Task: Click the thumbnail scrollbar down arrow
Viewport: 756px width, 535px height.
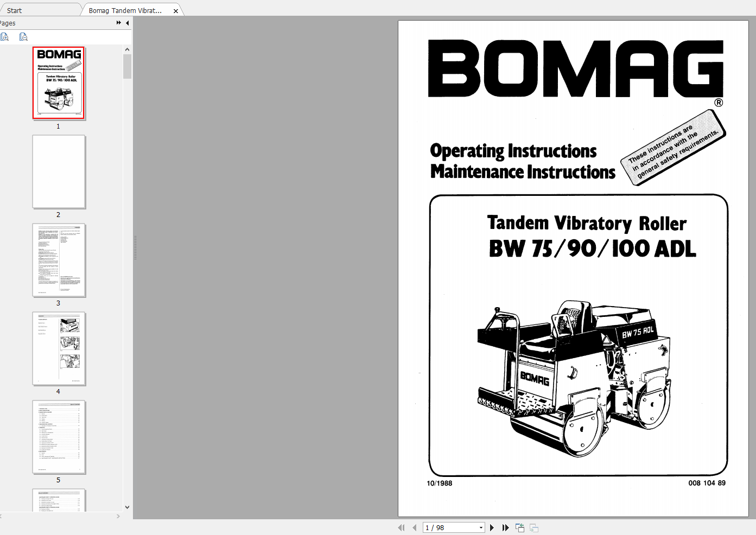Action: coord(127,507)
